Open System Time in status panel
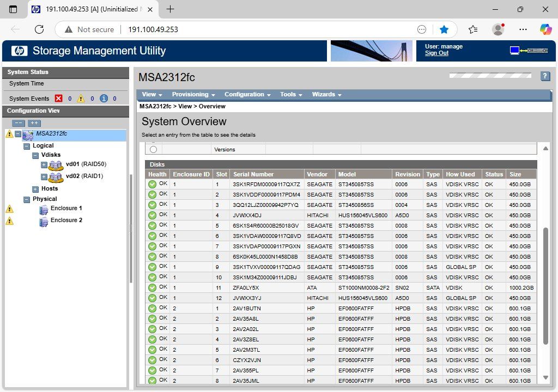 tap(27, 84)
